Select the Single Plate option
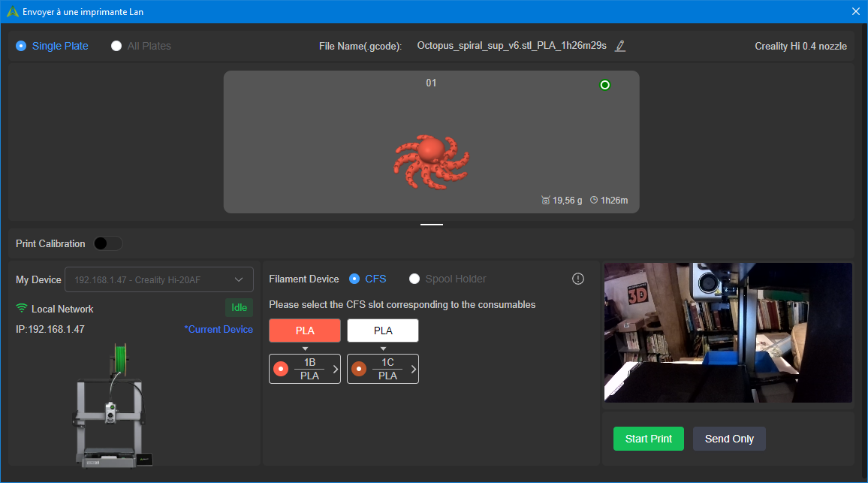The image size is (868, 483). [52, 46]
